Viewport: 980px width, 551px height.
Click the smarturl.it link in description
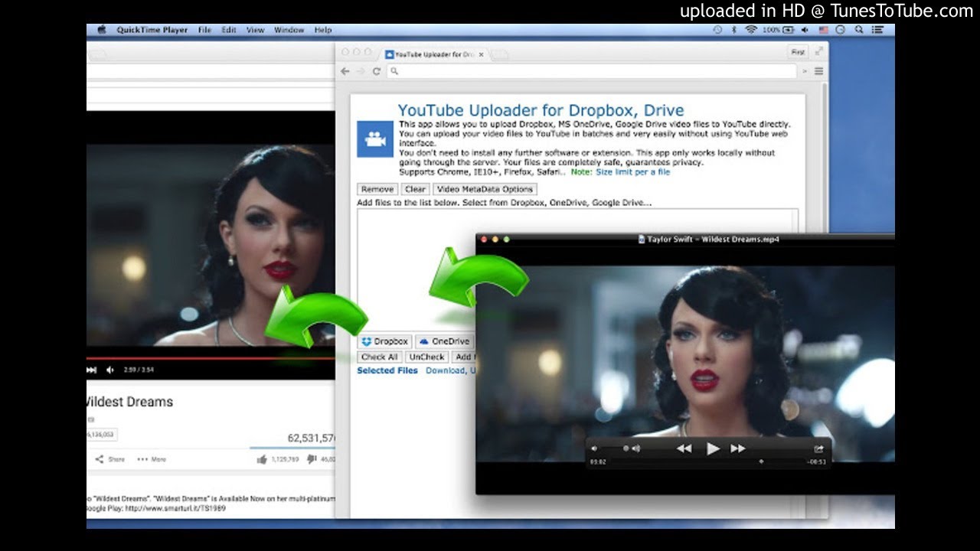click(177, 508)
